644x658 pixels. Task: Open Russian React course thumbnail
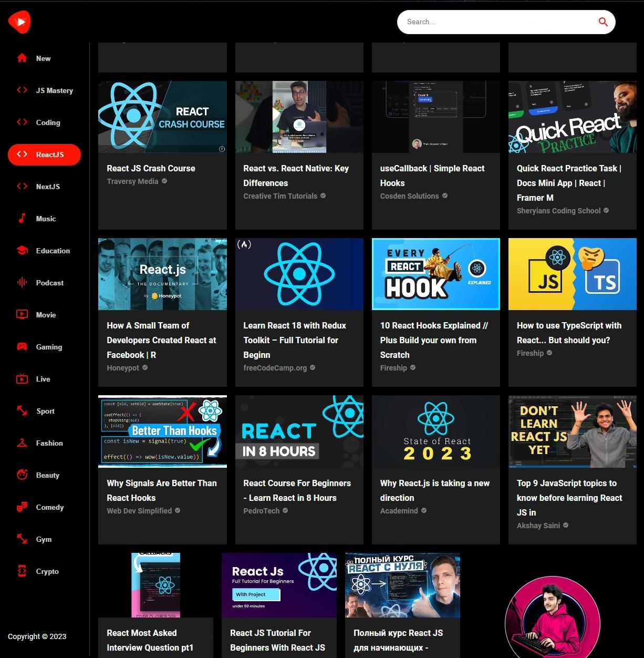[402, 585]
